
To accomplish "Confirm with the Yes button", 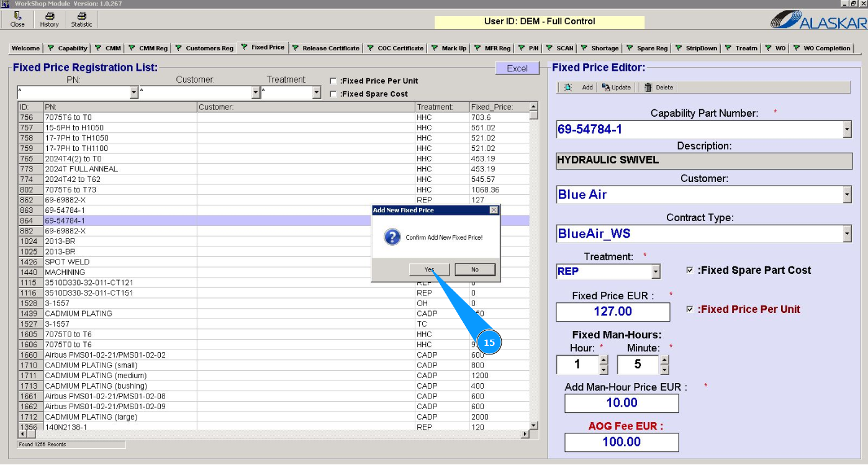I will pyautogui.click(x=429, y=269).
